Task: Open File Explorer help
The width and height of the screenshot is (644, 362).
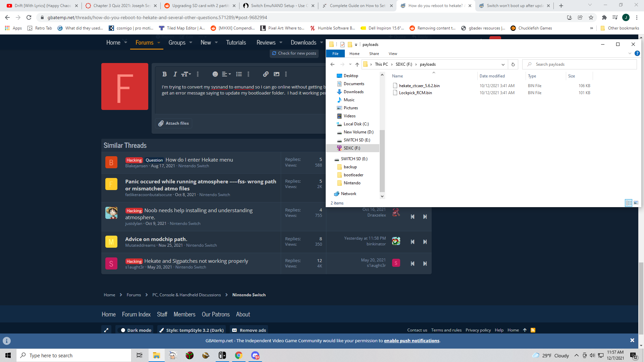Action: pyautogui.click(x=637, y=53)
